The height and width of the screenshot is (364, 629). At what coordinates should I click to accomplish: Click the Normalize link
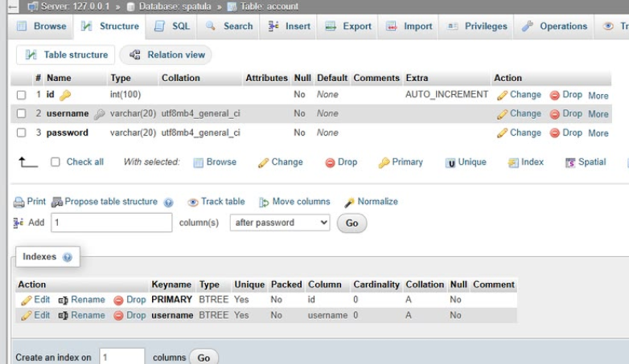tap(377, 202)
